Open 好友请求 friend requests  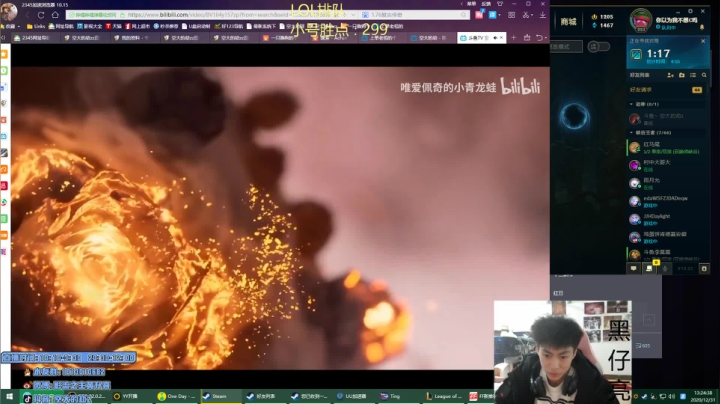666,90
